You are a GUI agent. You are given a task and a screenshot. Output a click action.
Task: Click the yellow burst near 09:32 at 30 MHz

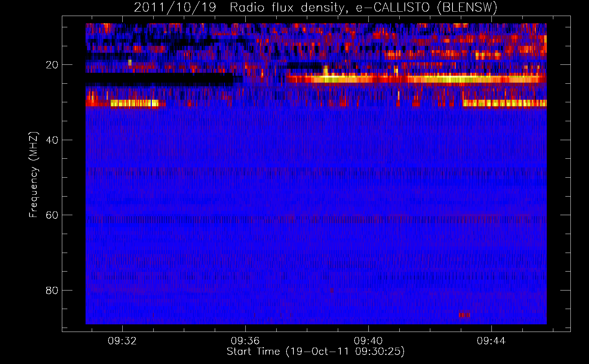[x=134, y=103]
